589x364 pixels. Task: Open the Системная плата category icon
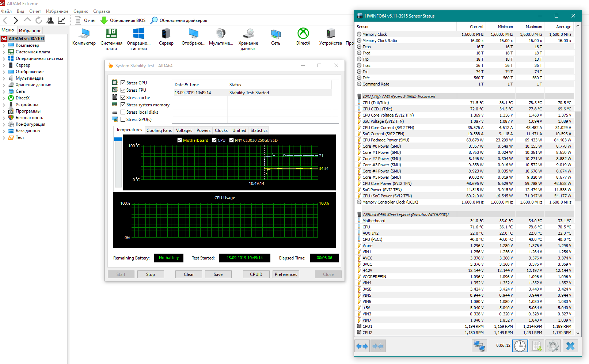pyautogui.click(x=111, y=39)
